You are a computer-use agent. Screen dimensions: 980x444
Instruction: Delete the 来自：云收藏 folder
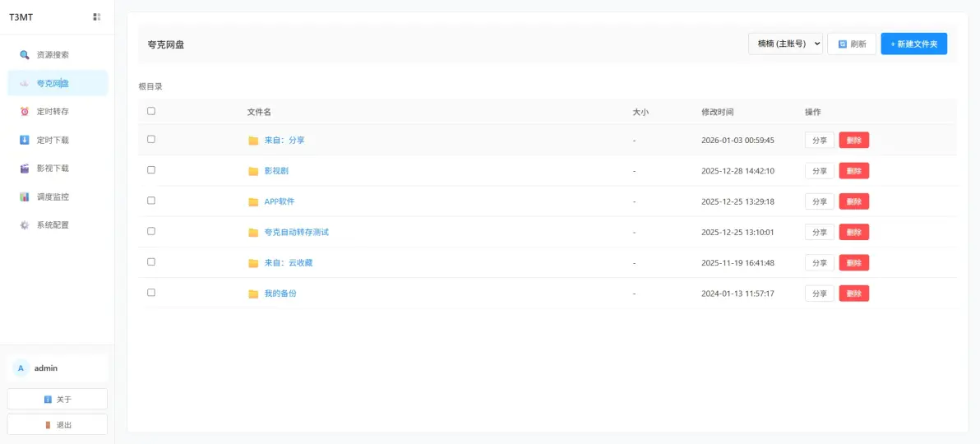pyautogui.click(x=853, y=262)
